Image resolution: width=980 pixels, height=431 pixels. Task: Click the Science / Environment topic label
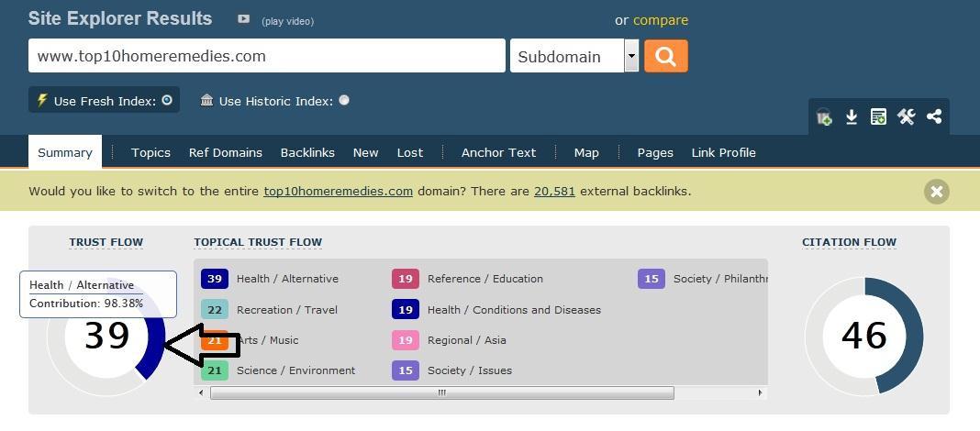pos(295,370)
